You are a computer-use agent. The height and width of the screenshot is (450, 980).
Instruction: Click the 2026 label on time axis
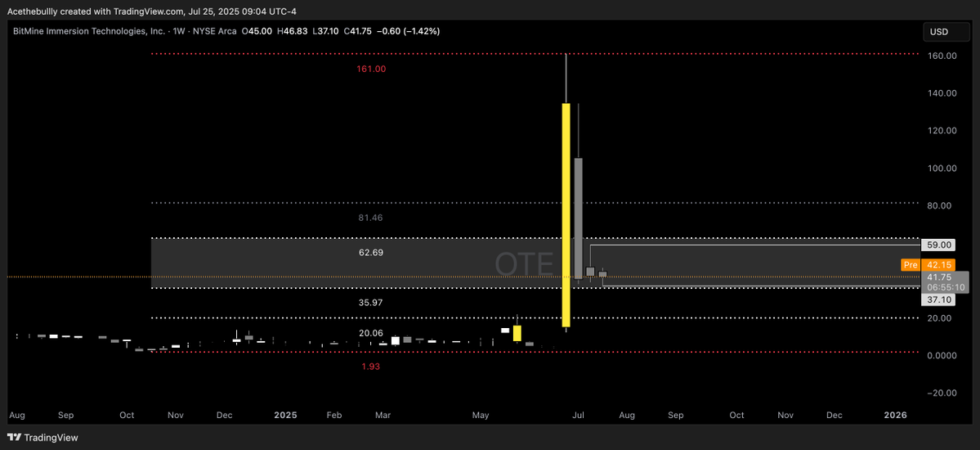click(x=896, y=415)
